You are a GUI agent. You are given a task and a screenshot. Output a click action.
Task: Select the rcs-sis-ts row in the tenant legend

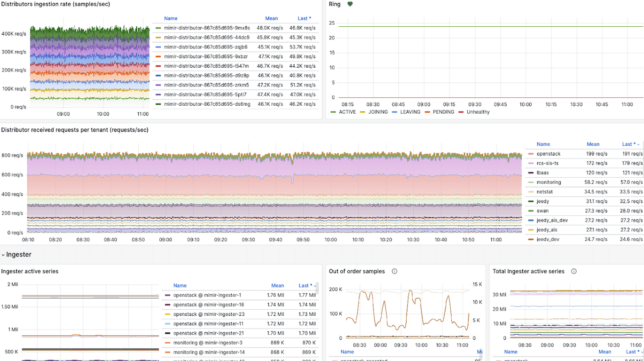549,163
